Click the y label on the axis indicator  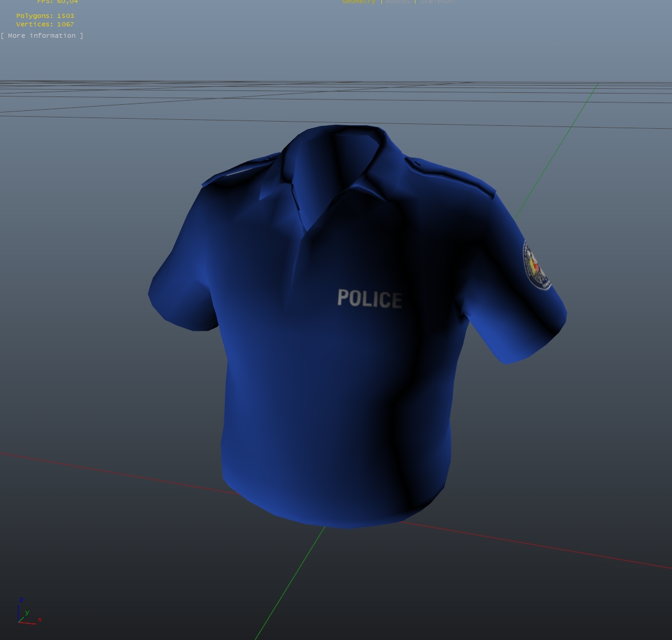[x=27, y=612]
